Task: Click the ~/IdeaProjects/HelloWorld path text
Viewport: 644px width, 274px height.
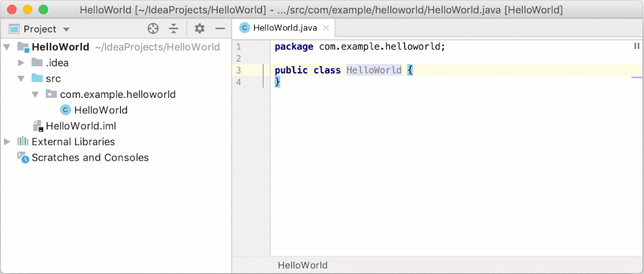Action: click(x=158, y=47)
